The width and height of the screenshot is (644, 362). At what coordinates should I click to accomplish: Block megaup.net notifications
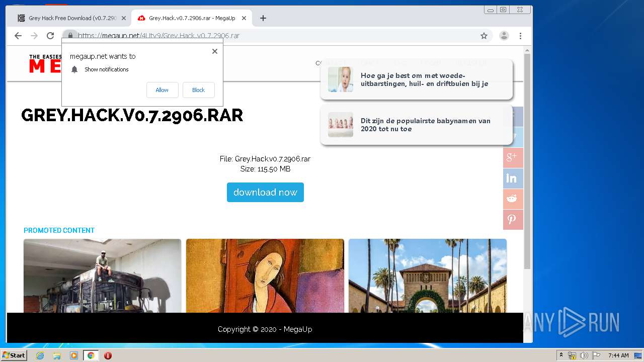pyautogui.click(x=198, y=90)
